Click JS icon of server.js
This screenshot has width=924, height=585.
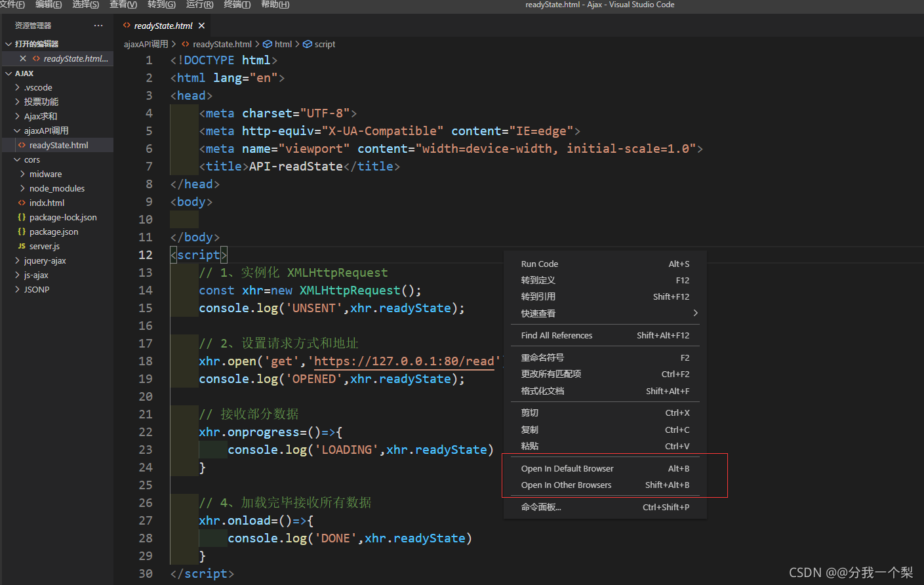(22, 246)
